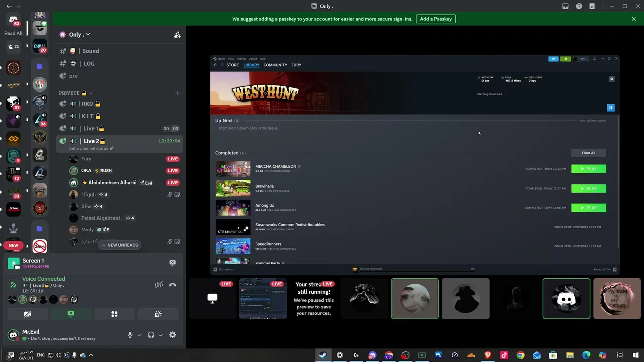Add a channel to the PRIVETE category
This screenshot has height=362, width=644.
177,93
